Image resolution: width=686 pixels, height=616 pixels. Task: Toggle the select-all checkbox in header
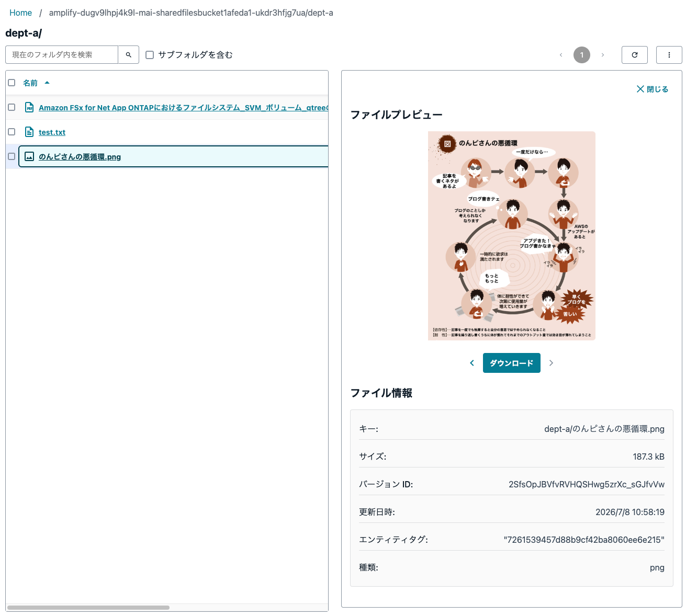pyautogui.click(x=12, y=83)
